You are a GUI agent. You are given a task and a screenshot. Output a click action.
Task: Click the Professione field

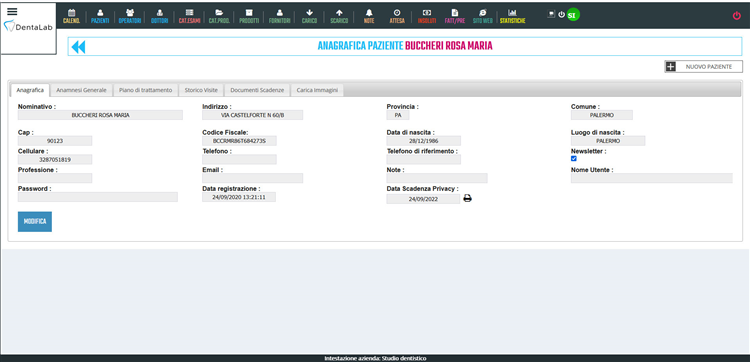[55, 178]
